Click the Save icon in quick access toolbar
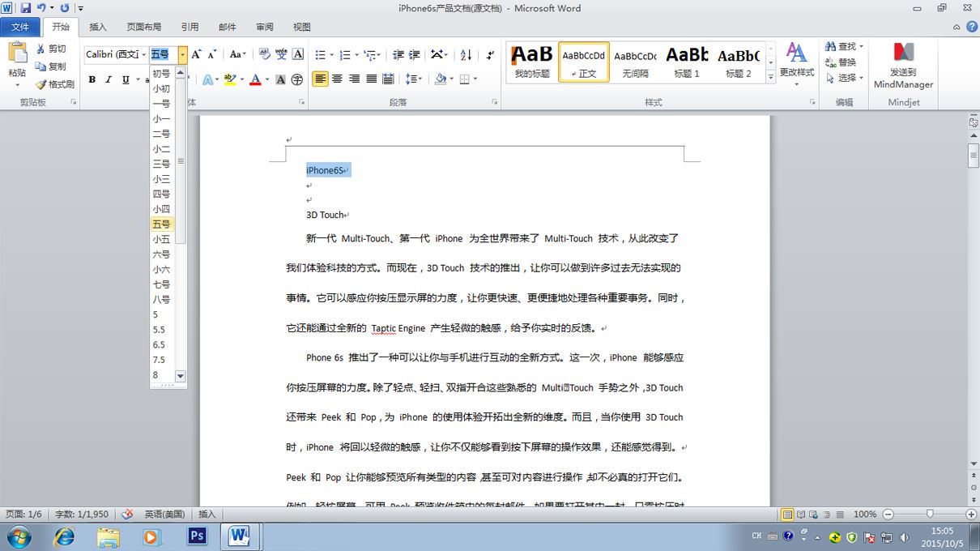This screenshot has height=551, width=980. coord(26,7)
